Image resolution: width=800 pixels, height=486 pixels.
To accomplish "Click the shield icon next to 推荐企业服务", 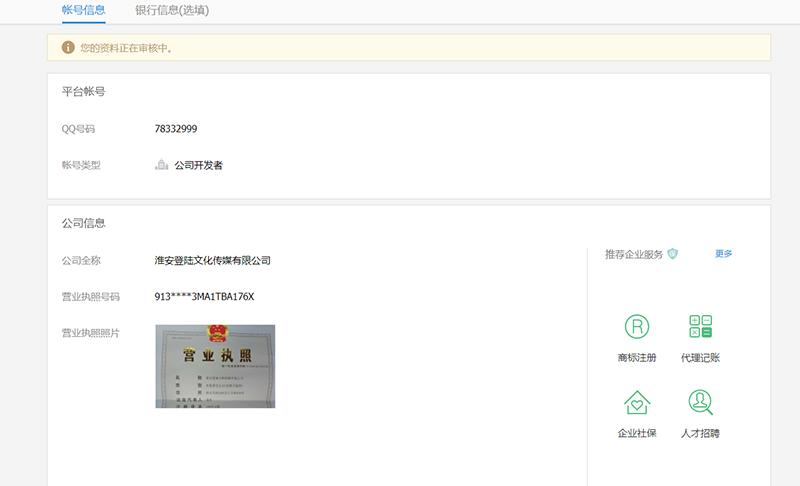I will click(673, 254).
